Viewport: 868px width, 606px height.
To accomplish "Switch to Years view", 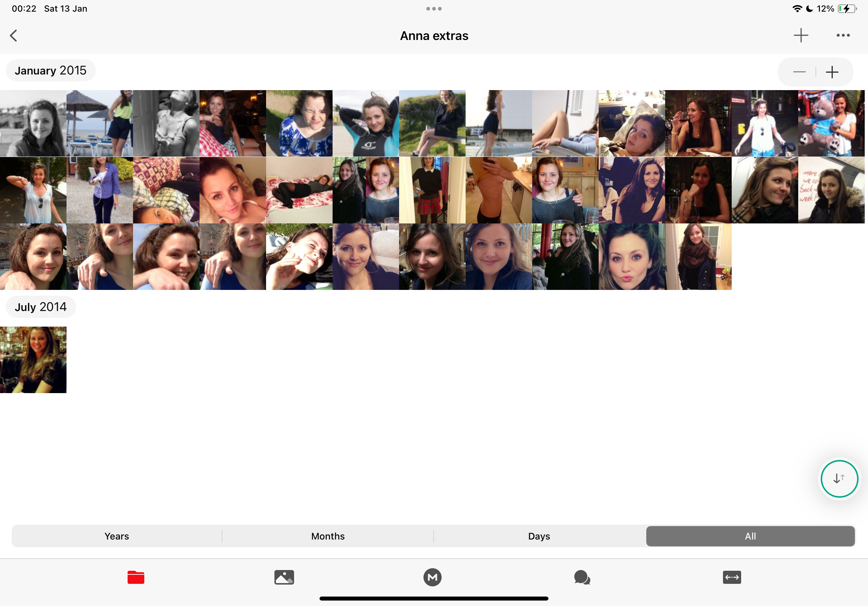I will point(116,536).
